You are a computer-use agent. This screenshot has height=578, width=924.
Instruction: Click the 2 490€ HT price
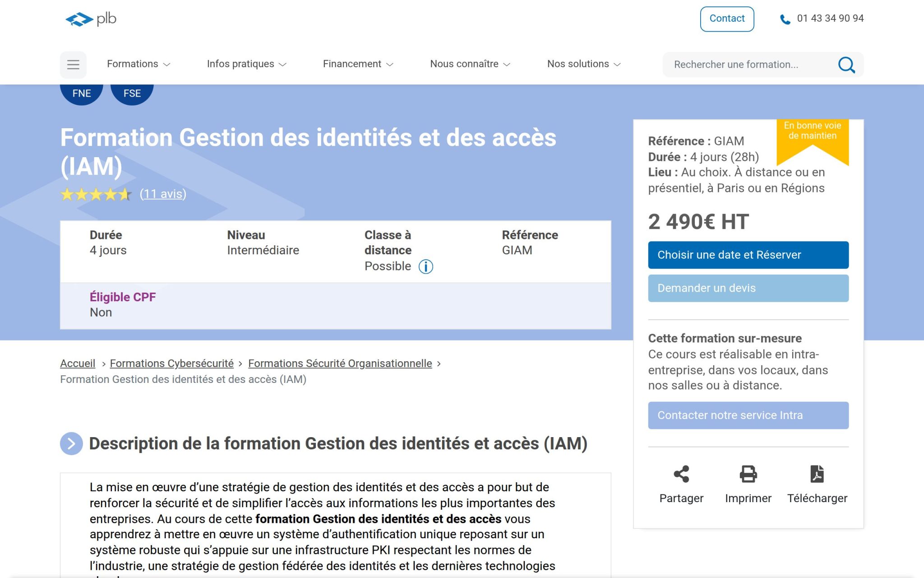tap(698, 222)
